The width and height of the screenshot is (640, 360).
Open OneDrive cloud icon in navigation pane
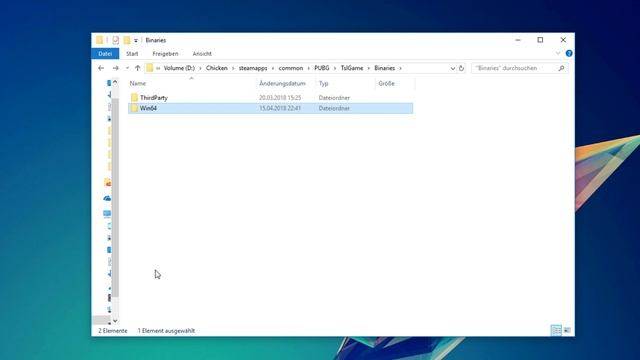tap(107, 198)
